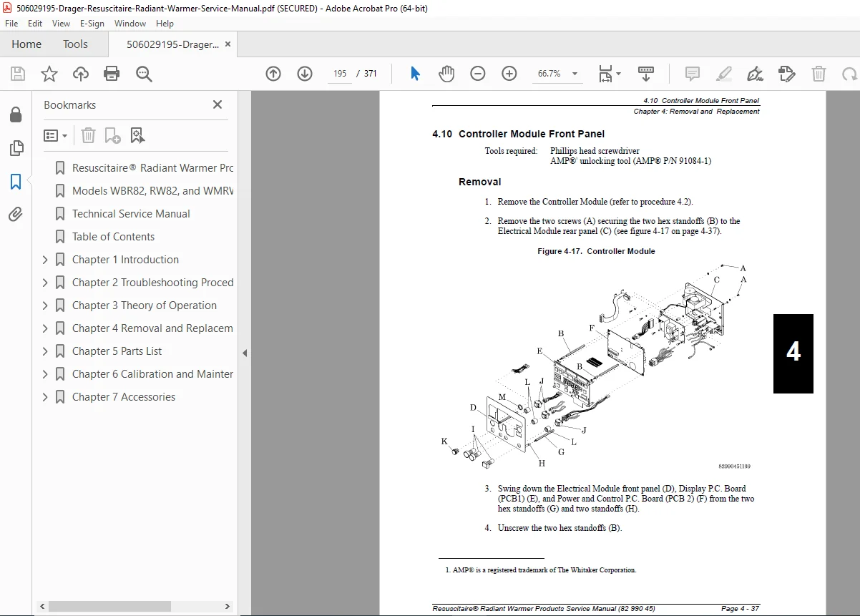Screen dimensions: 860x616
Task: Expand Chapter 4 Removal and Replacement
Action: pyautogui.click(x=45, y=328)
